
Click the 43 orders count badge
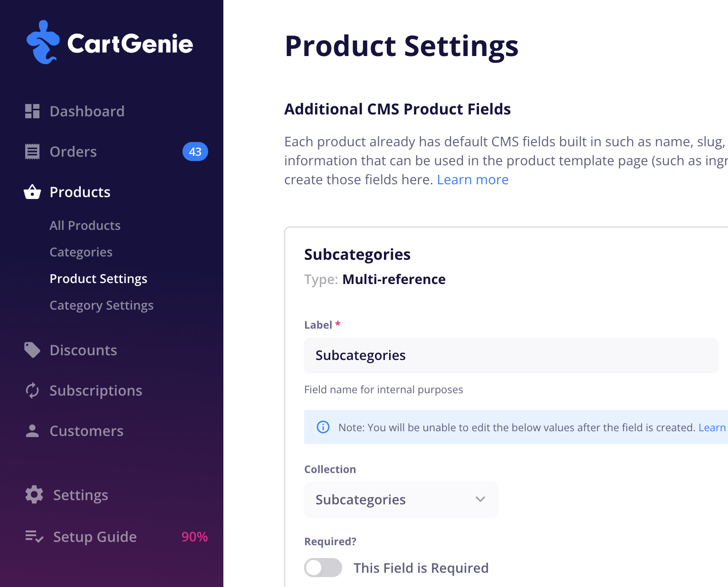(x=195, y=151)
